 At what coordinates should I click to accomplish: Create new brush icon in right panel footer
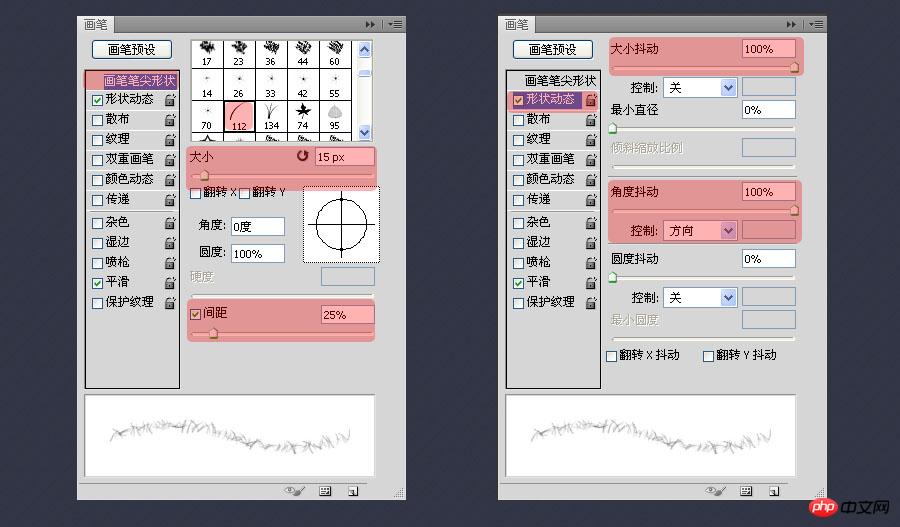coord(774,491)
